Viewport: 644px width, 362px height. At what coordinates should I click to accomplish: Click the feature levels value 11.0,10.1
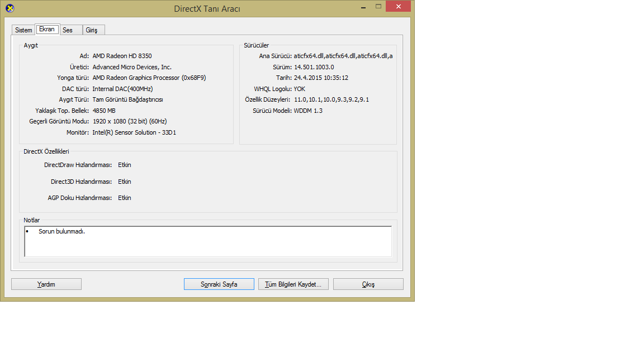pos(332,99)
